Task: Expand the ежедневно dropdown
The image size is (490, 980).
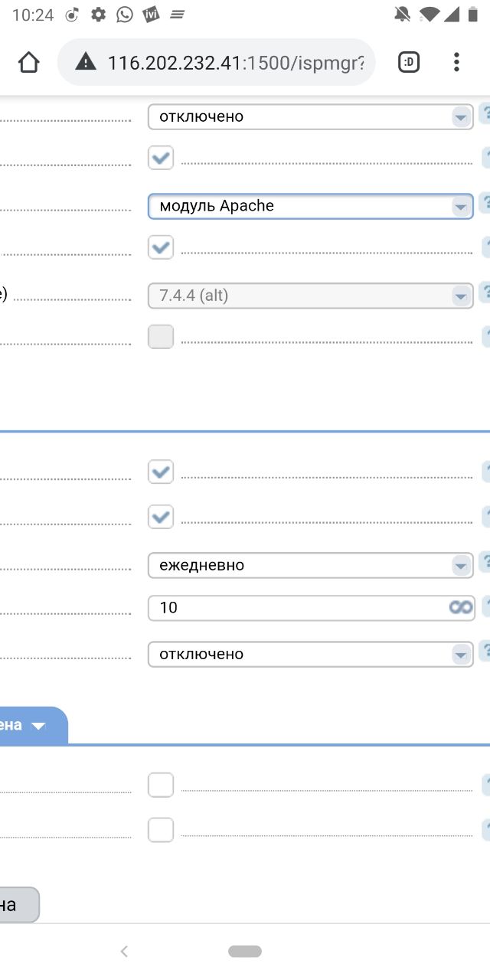Action: tap(310, 565)
